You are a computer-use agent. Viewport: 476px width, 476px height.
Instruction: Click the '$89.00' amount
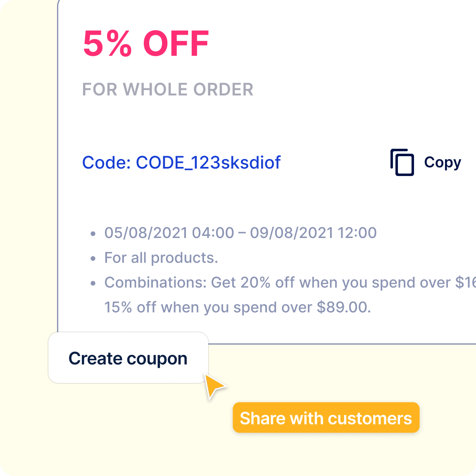point(343,307)
